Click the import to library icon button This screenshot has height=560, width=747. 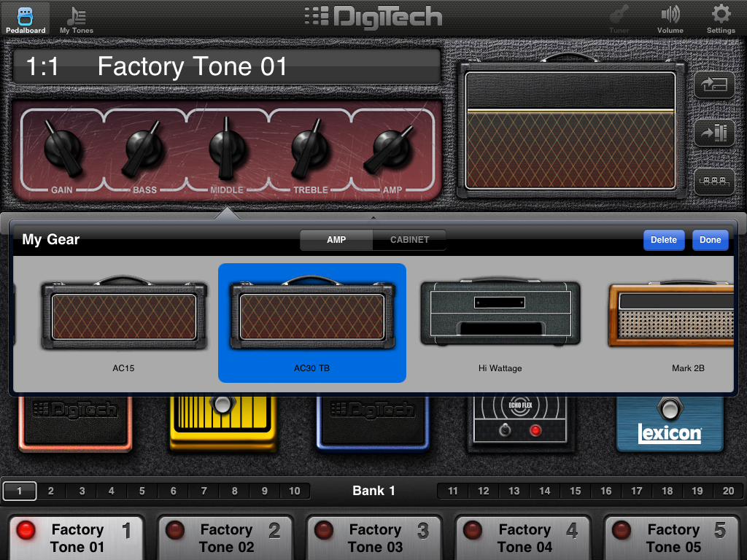point(714,133)
